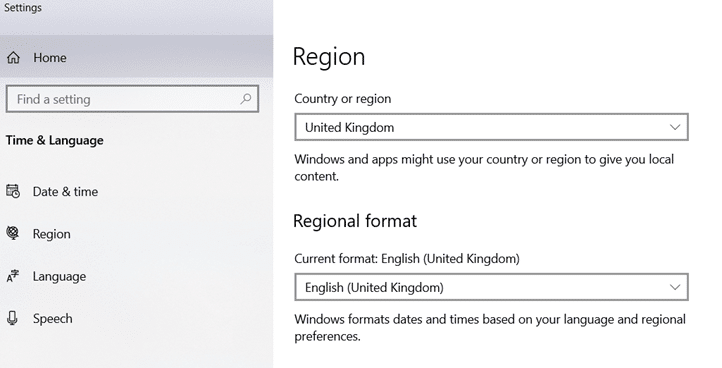This screenshot has height=368, width=722.
Task: Click the Current format: English (United Kingdom) text
Action: (x=407, y=258)
